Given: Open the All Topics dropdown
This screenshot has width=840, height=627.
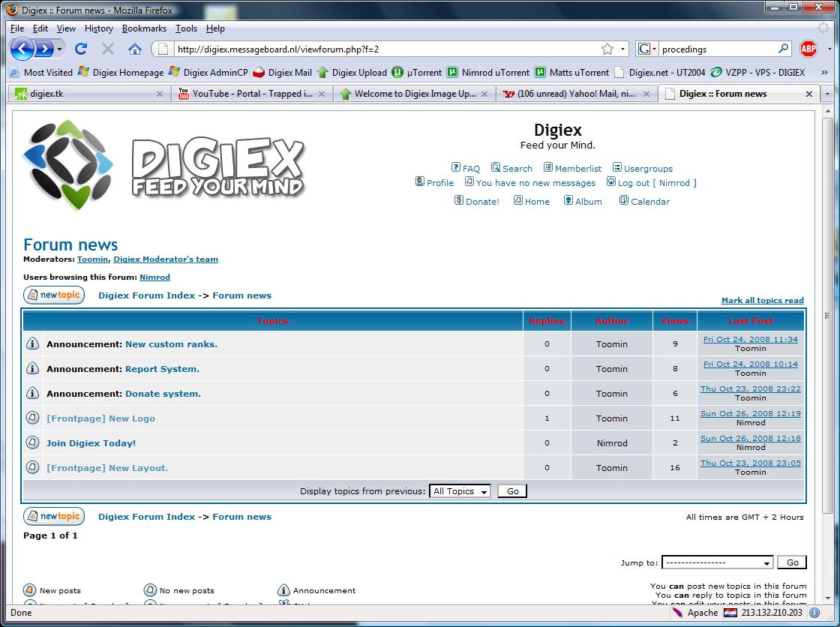Looking at the screenshot, I should pos(460,491).
